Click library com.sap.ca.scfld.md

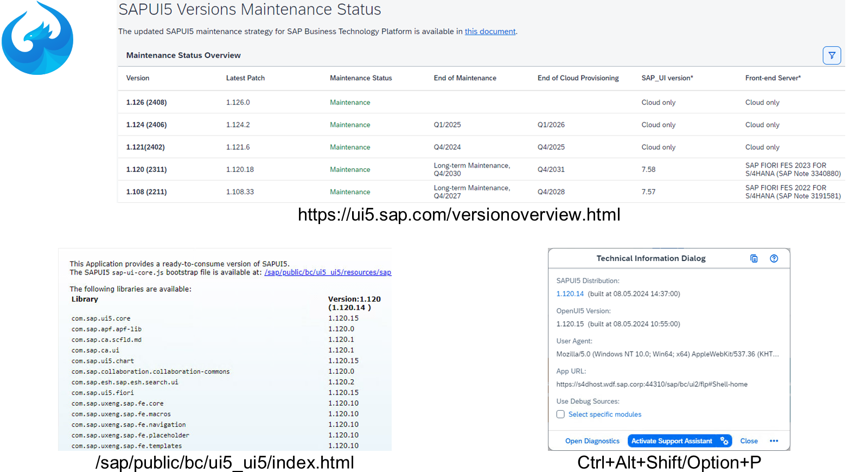click(106, 340)
